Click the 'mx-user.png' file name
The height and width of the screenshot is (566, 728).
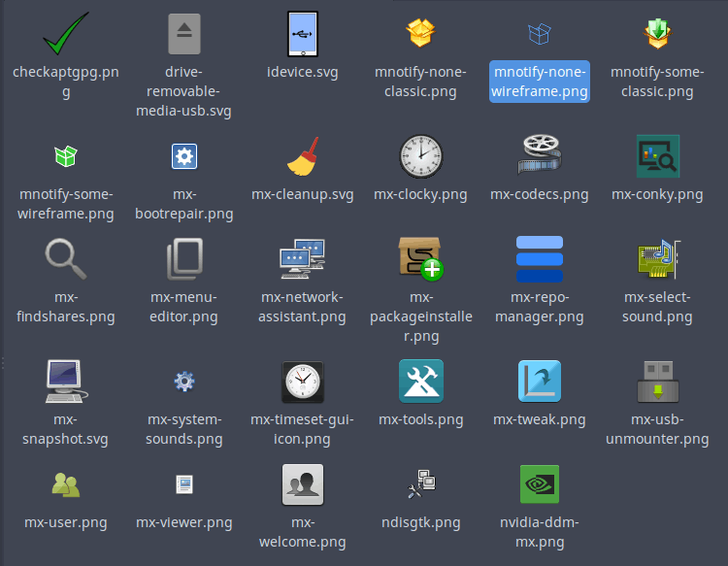65,523
